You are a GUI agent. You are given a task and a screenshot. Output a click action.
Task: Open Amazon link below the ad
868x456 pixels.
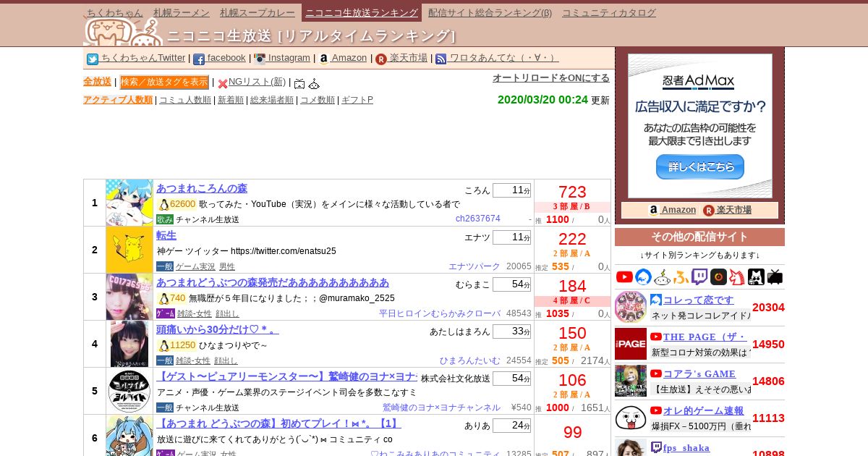click(678, 210)
